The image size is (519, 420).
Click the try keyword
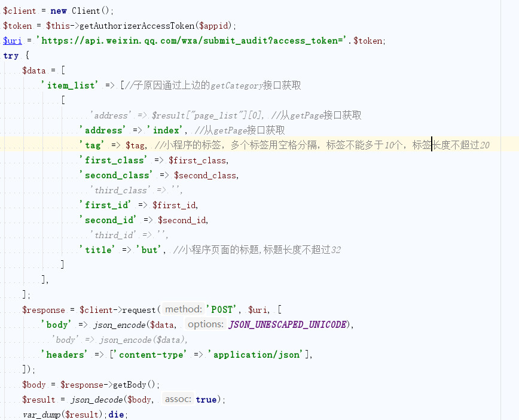[11, 56]
